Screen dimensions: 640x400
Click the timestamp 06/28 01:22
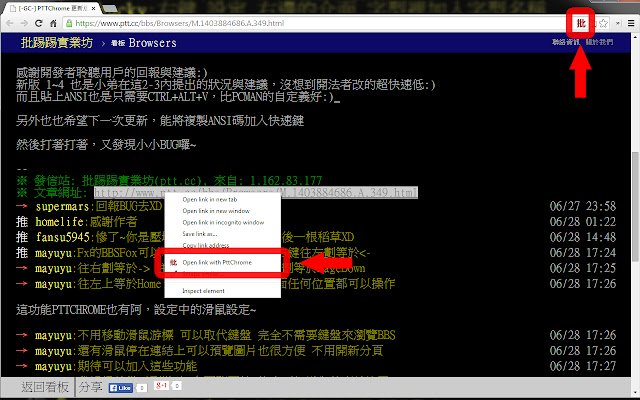[x=583, y=222]
